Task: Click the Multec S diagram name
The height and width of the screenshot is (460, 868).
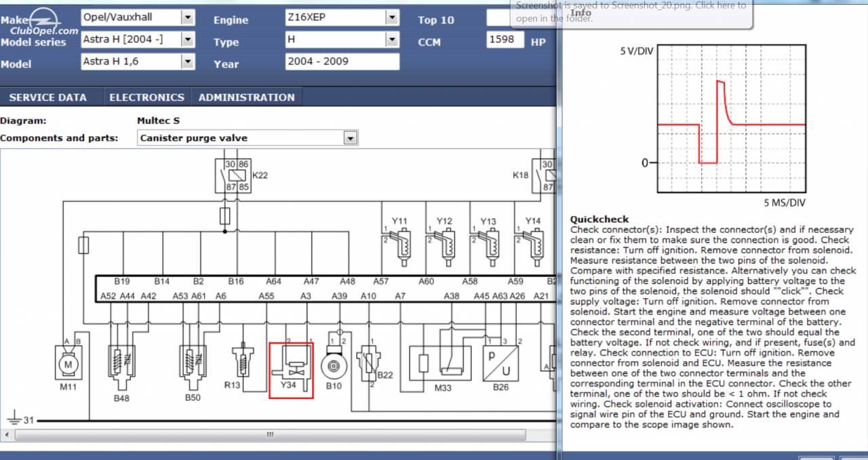Action: 159,121
